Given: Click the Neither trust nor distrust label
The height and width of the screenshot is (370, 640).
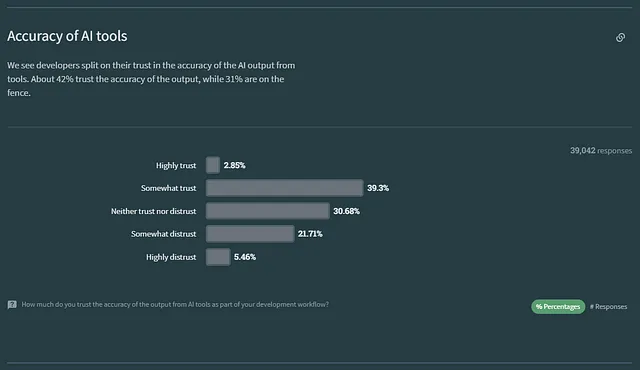Looking at the screenshot, I should [153, 211].
